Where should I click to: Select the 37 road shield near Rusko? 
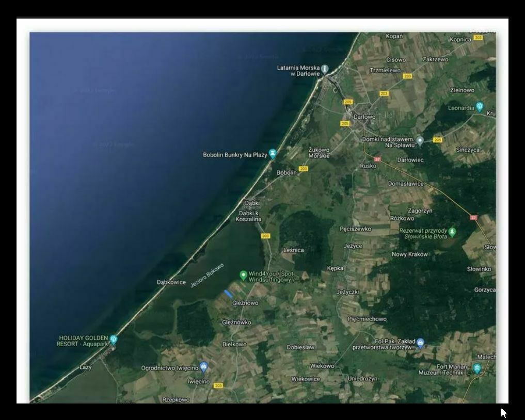pyautogui.click(x=377, y=159)
